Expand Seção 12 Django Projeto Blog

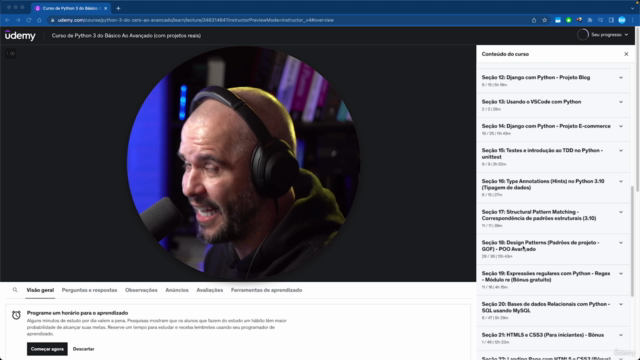point(621,78)
